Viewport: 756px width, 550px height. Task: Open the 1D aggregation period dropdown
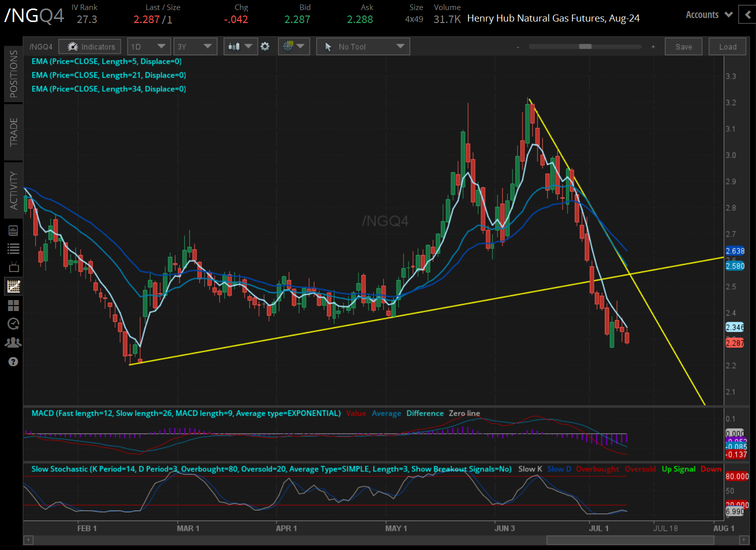coord(149,47)
